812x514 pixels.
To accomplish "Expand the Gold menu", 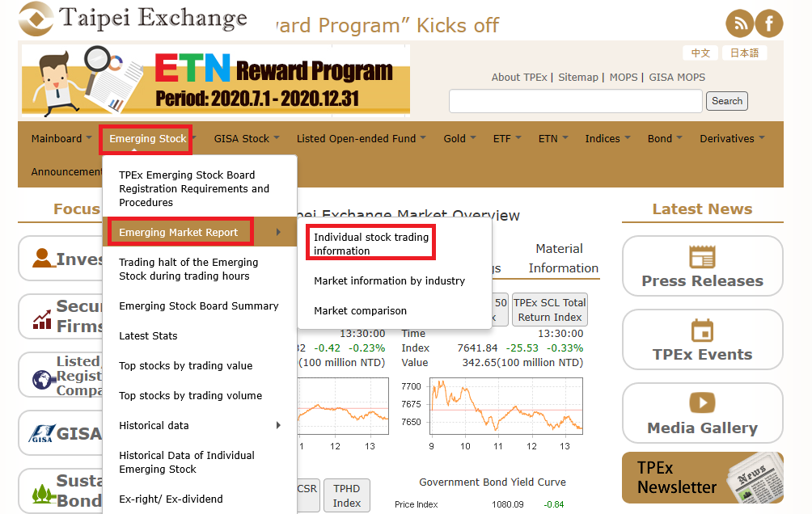I will click(x=459, y=139).
